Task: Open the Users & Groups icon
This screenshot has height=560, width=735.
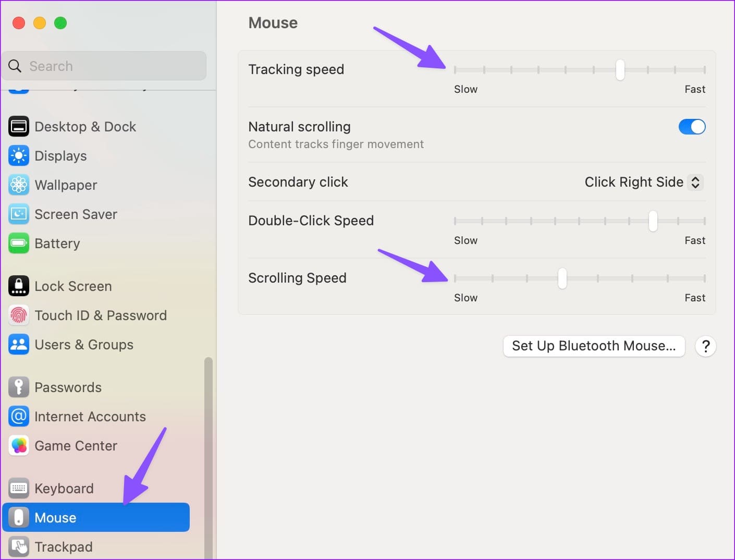Action: (x=19, y=345)
